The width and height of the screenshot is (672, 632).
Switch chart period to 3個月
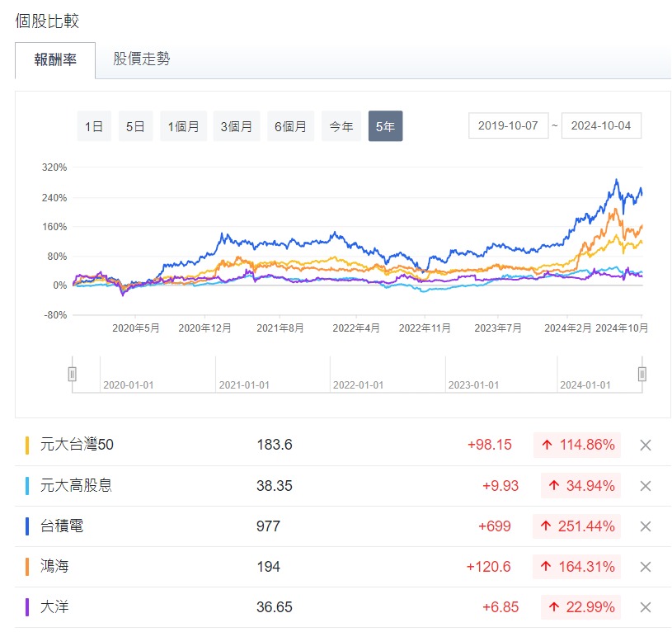[237, 126]
